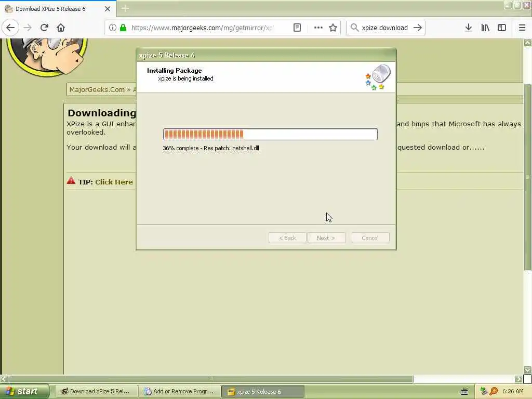Click the forward navigation arrow
This screenshot has width=532, height=399.
[x=28, y=28]
